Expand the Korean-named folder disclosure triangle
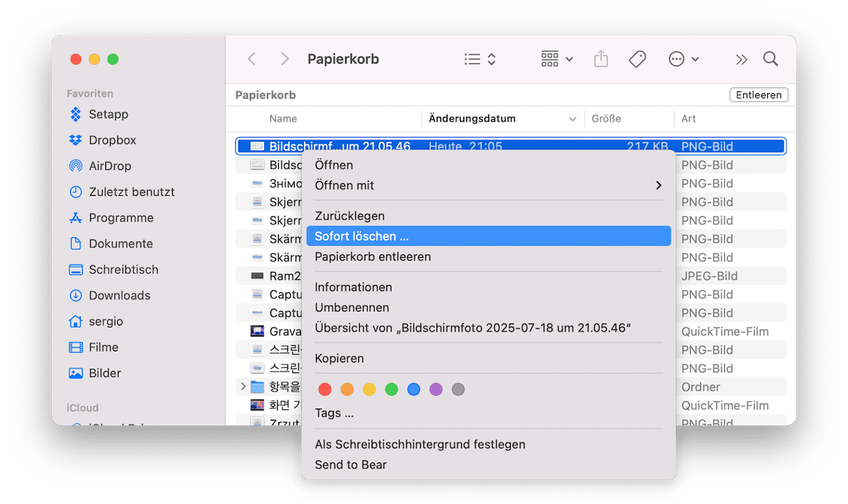Screen dimensions: 848x504 (x=243, y=386)
